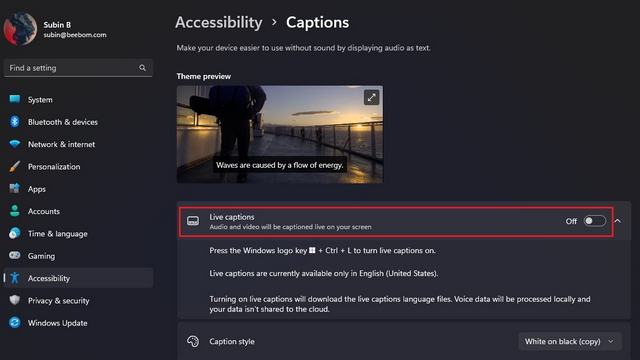Click the Accounts person icon

pyautogui.click(x=15, y=211)
